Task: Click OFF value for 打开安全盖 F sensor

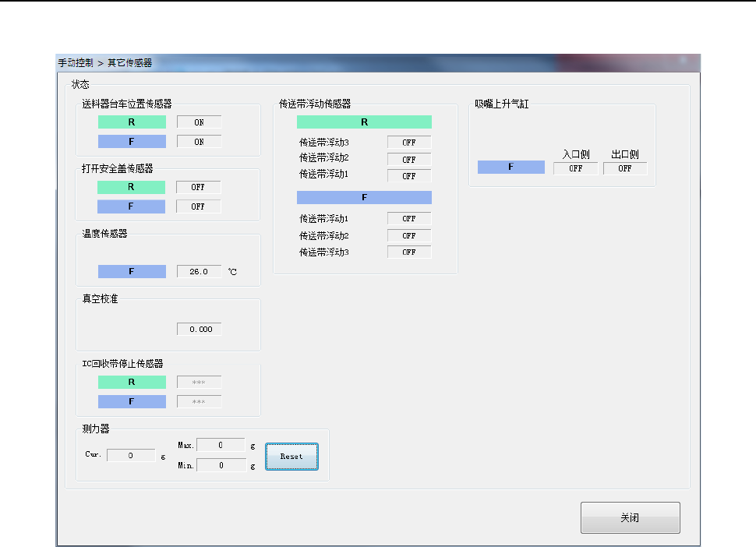Action: [x=198, y=206]
